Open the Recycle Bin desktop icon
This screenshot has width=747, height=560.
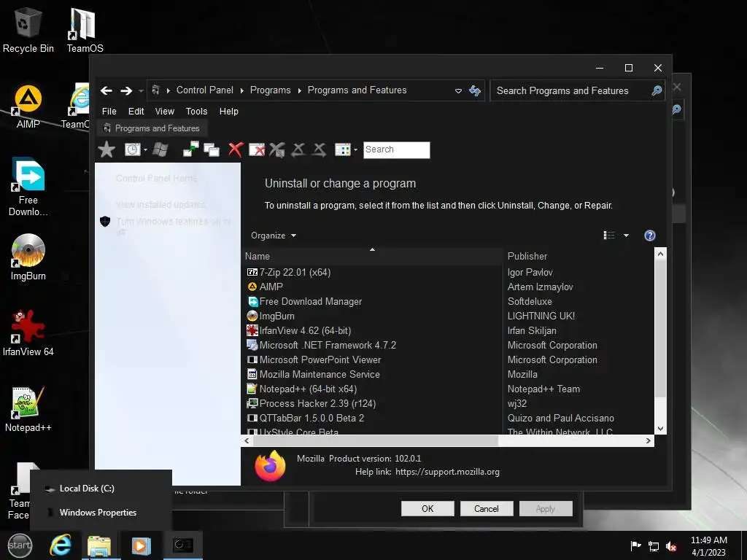tap(28, 29)
